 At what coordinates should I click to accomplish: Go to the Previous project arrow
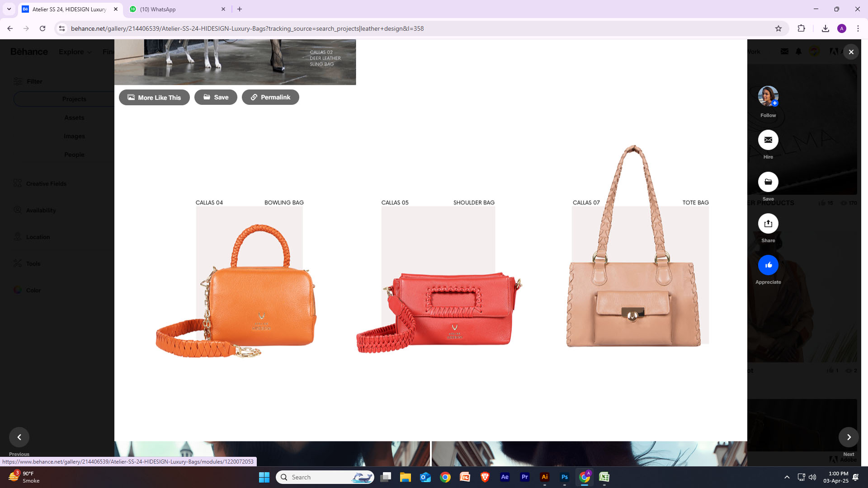click(19, 437)
